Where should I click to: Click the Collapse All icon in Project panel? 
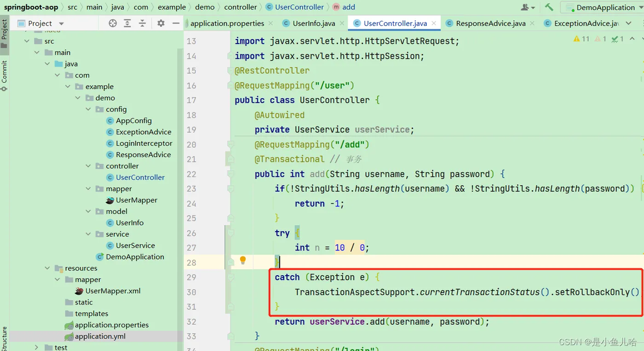[x=143, y=23]
